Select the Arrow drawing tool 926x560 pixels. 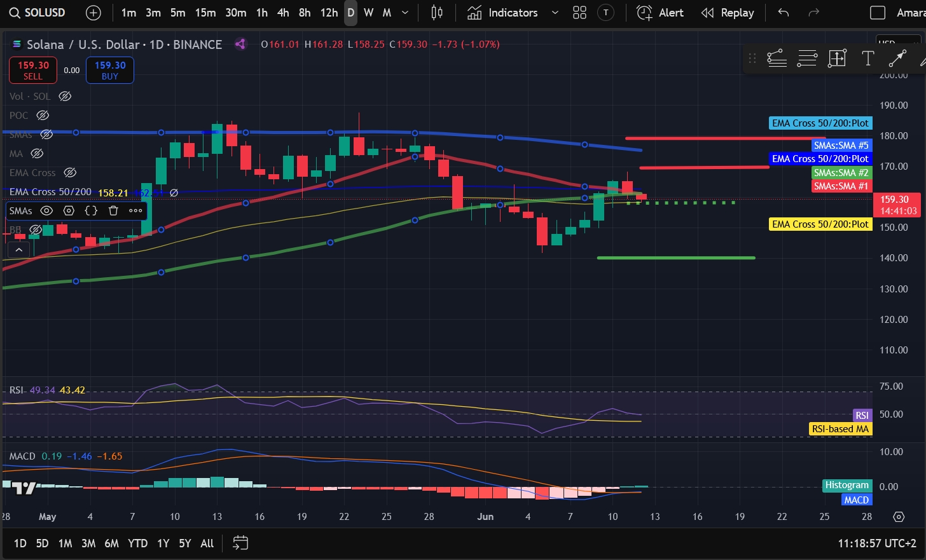point(897,58)
